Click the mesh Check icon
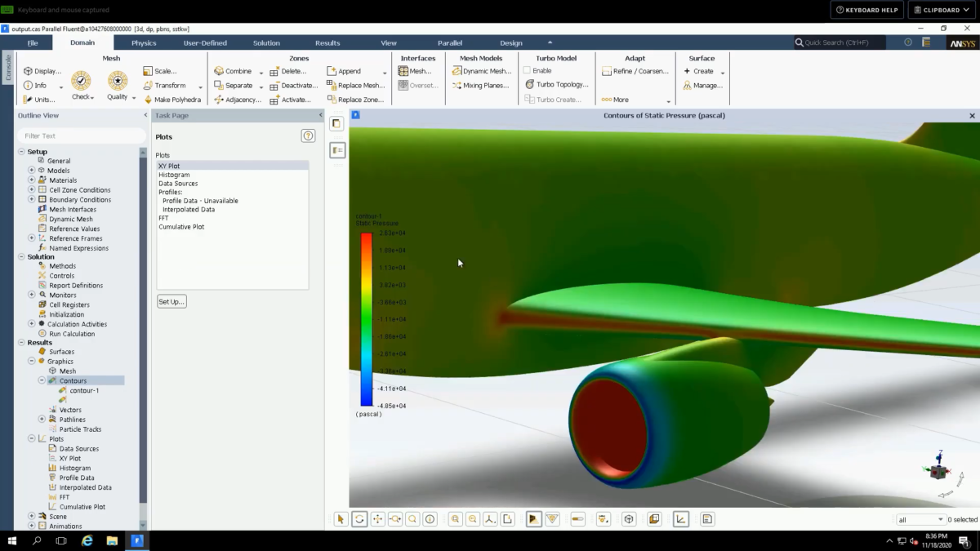This screenshot has width=980, height=551. pos(81,80)
